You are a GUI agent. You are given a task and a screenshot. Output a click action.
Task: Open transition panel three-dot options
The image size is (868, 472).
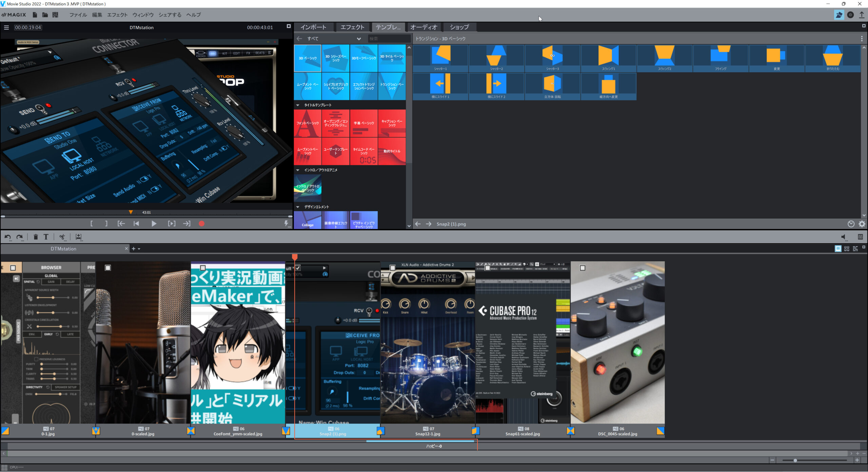pyautogui.click(x=862, y=39)
